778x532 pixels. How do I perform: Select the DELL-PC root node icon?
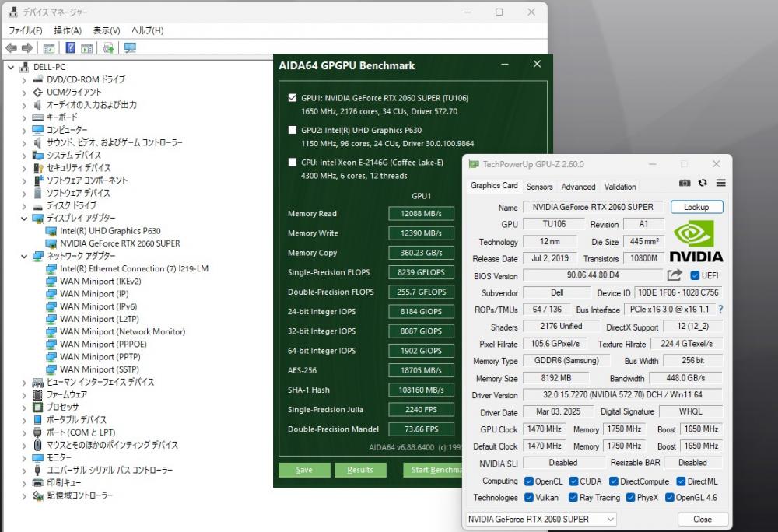pyautogui.click(x=24, y=67)
